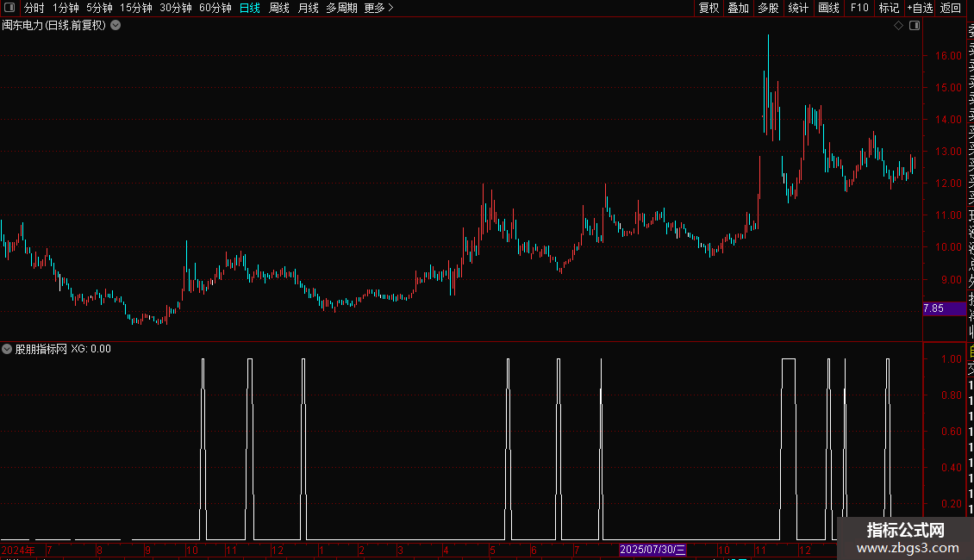Click the 7.85 price marker on axis
The width and height of the screenshot is (974, 560).
coord(944,308)
